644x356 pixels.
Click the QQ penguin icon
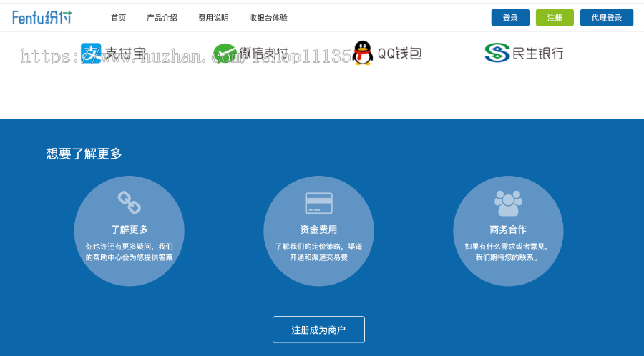point(363,53)
